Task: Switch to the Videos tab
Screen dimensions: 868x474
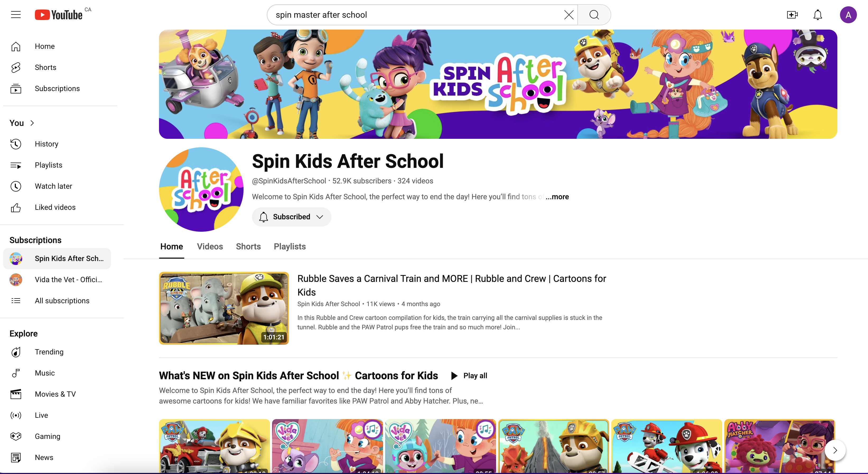Action: click(x=210, y=247)
